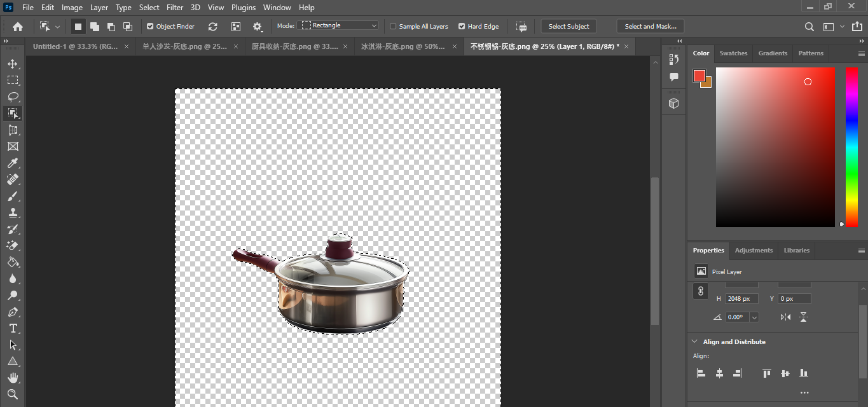Go to the Home screen icon
868x407 pixels.
(x=18, y=27)
